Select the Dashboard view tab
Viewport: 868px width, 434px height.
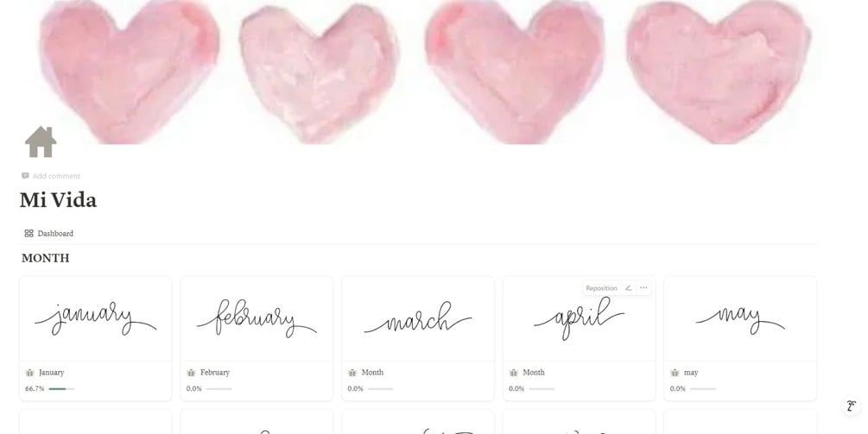[x=48, y=233]
